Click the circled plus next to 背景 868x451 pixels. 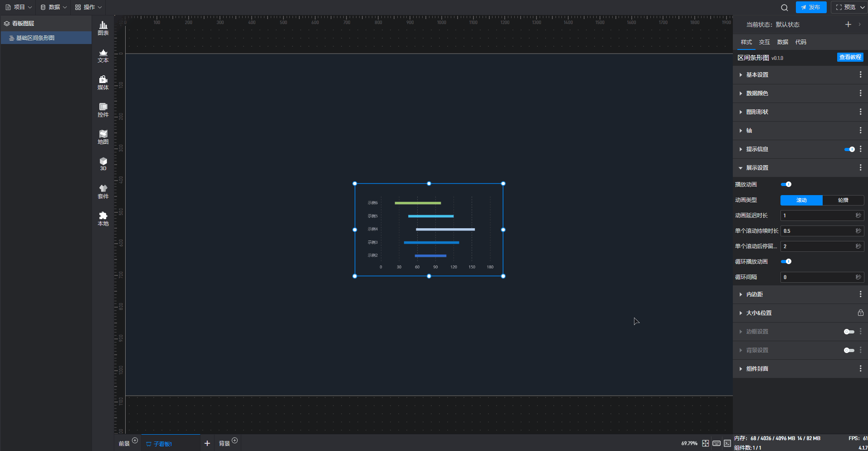234,441
